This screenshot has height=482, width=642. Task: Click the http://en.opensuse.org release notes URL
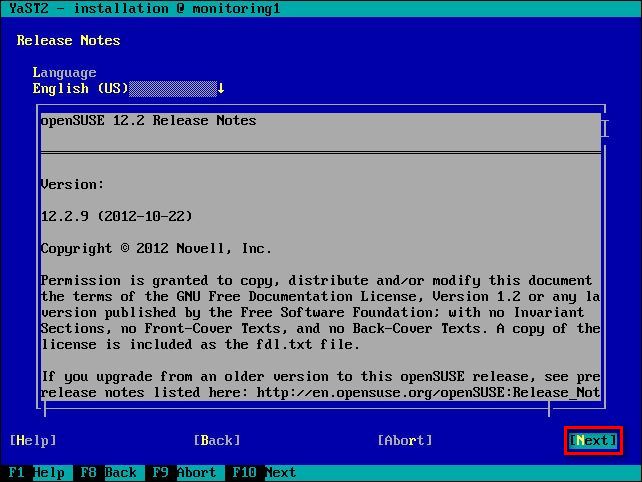(x=428, y=393)
